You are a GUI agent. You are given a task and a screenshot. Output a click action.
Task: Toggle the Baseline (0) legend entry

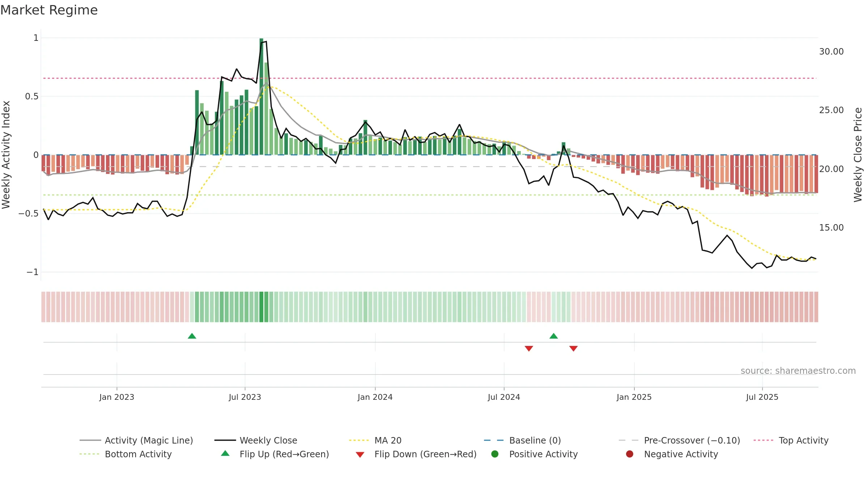(x=522, y=440)
